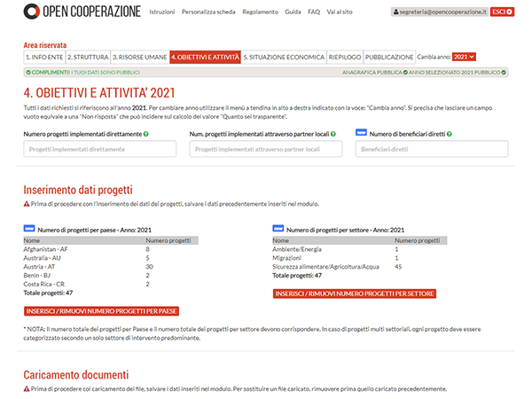The image size is (532, 399).
Task: Click the segreteria@opencooperazione.it account label
Action: [440, 12]
